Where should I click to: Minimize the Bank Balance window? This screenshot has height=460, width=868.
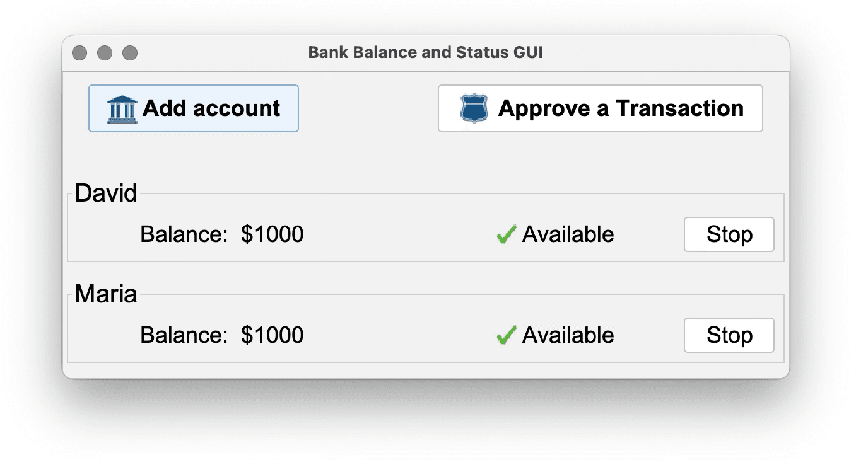click(x=105, y=53)
